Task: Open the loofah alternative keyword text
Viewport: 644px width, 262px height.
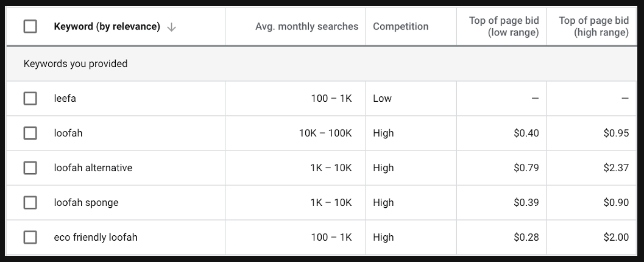Action: pyautogui.click(x=93, y=168)
